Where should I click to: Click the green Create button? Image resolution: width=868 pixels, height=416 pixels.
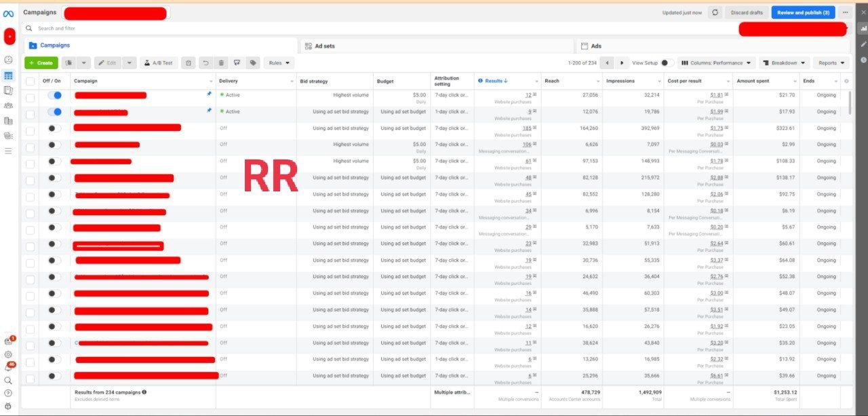41,63
